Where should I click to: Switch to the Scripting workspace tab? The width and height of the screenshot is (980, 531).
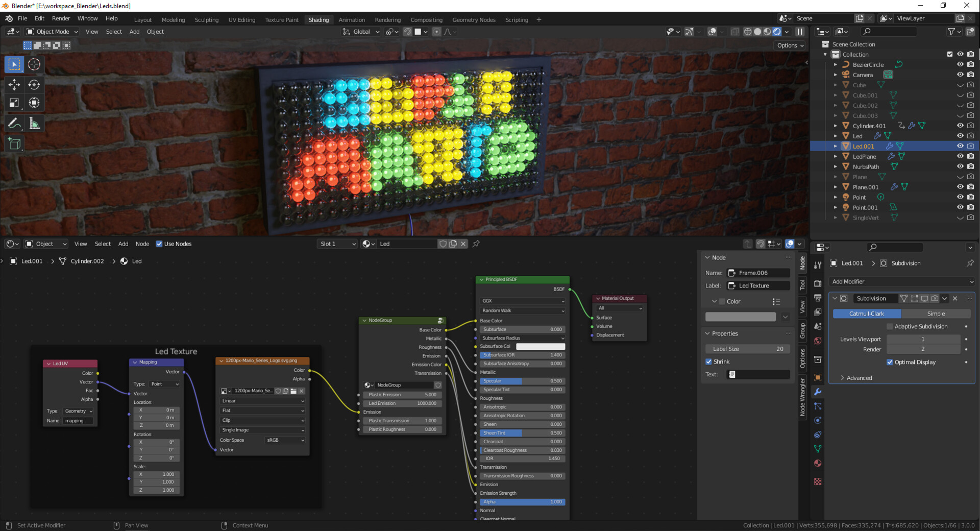pyautogui.click(x=517, y=19)
